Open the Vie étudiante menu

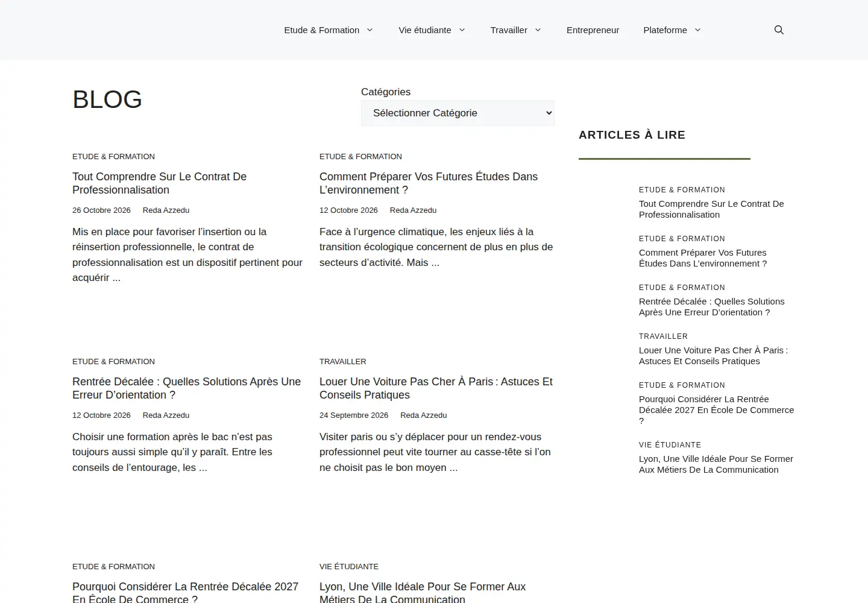(x=425, y=30)
